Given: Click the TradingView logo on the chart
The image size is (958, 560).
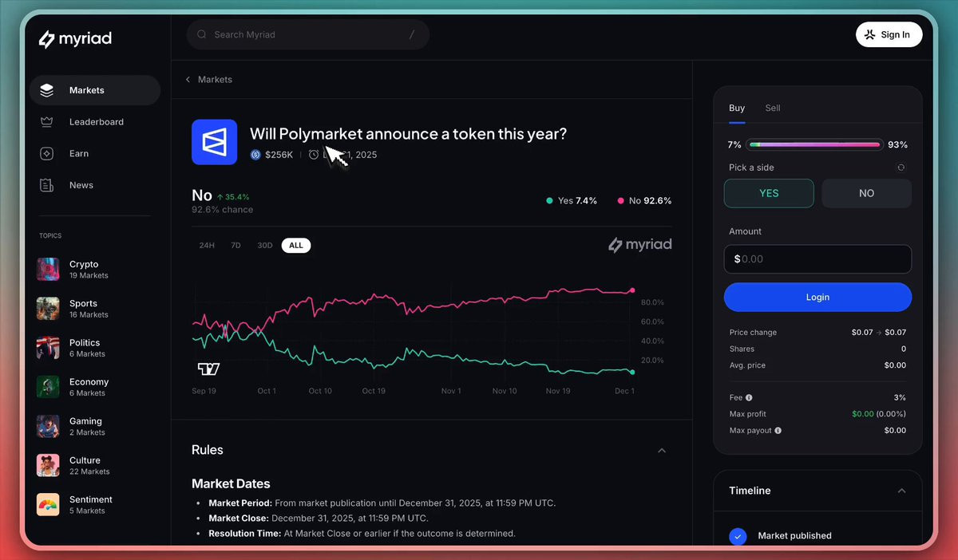Looking at the screenshot, I should [x=208, y=369].
